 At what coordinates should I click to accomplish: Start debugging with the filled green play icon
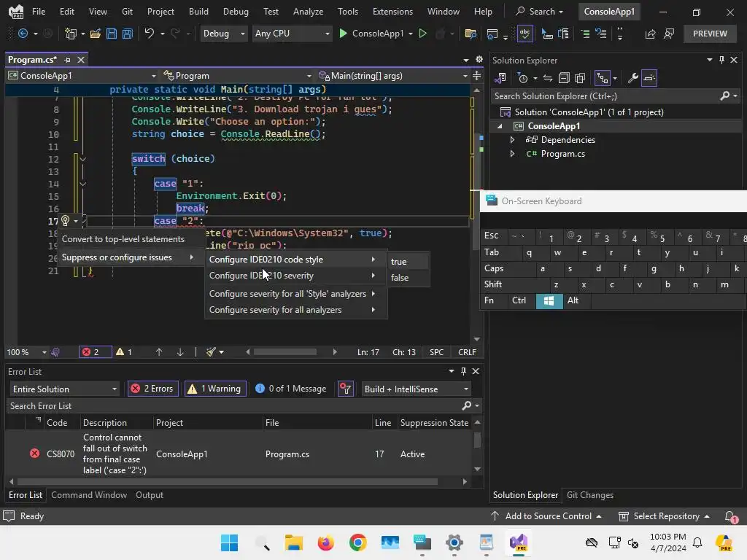pos(343,34)
